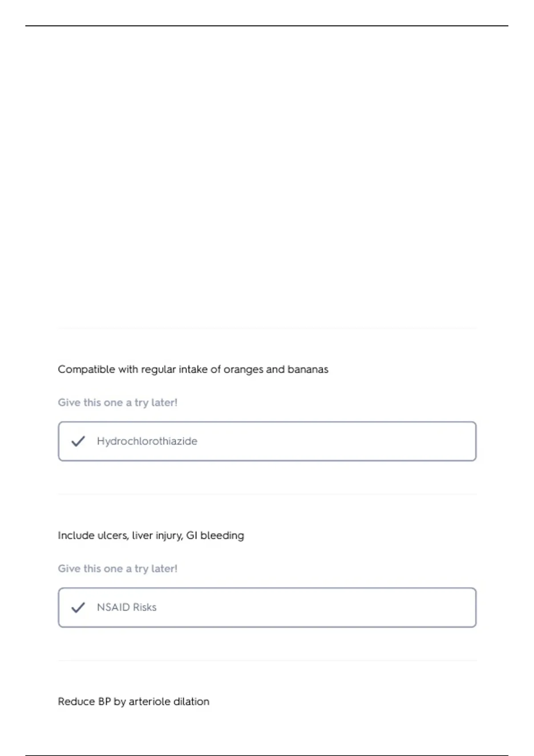The height and width of the screenshot is (756, 534).
Task: Click the "Reduce BP by arteriole dilation" prompt
Action: 133,702
